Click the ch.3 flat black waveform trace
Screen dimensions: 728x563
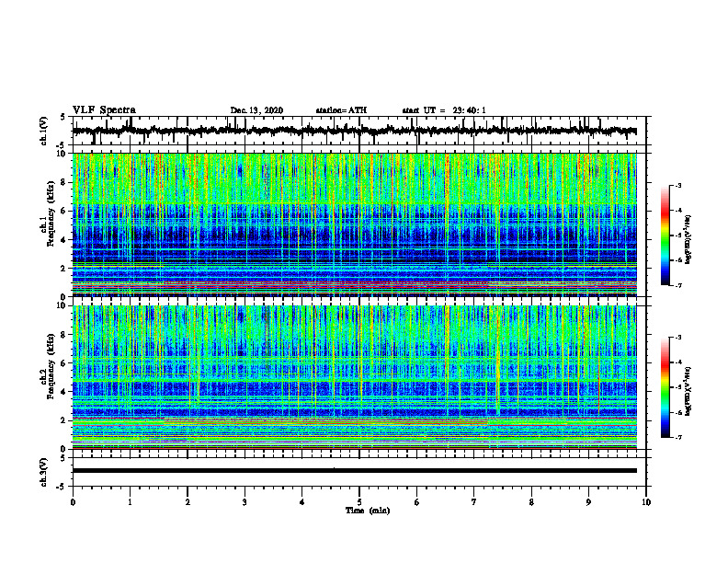(354, 471)
